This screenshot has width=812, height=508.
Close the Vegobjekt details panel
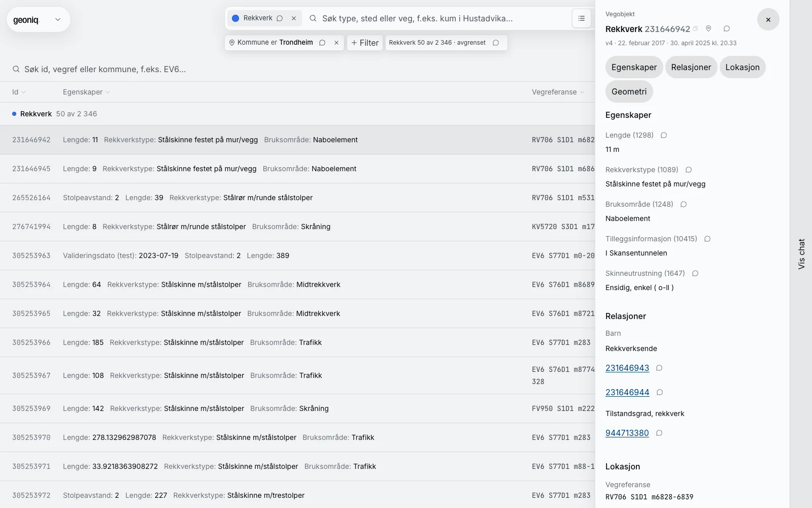click(x=768, y=19)
